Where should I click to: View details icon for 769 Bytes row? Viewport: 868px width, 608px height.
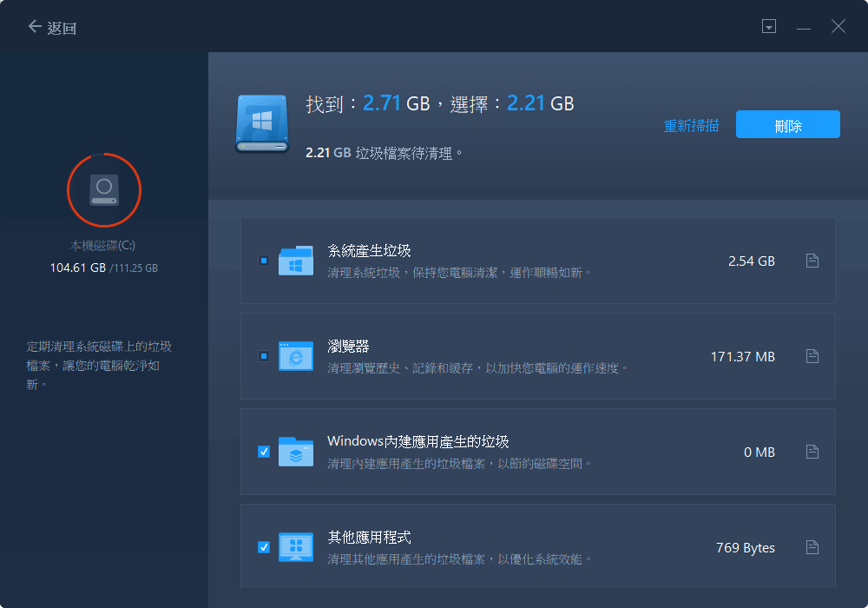[x=812, y=547]
